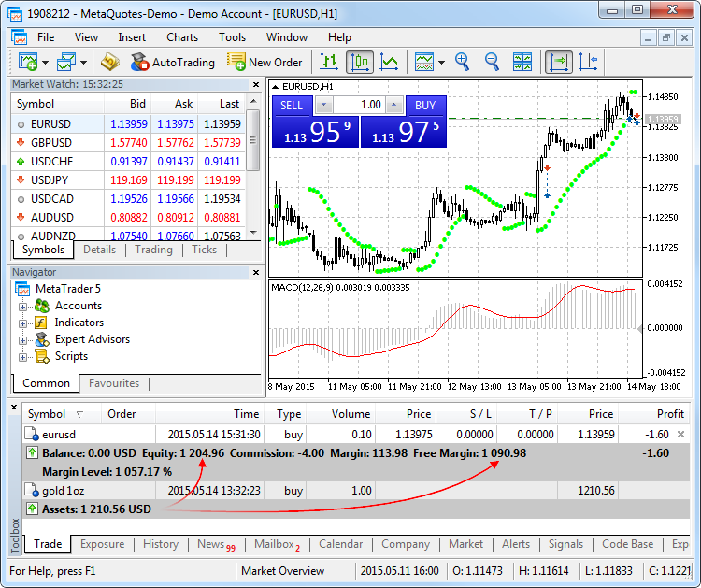Switch chart to Line Chart mode
This screenshot has width=701, height=588.
click(x=389, y=62)
